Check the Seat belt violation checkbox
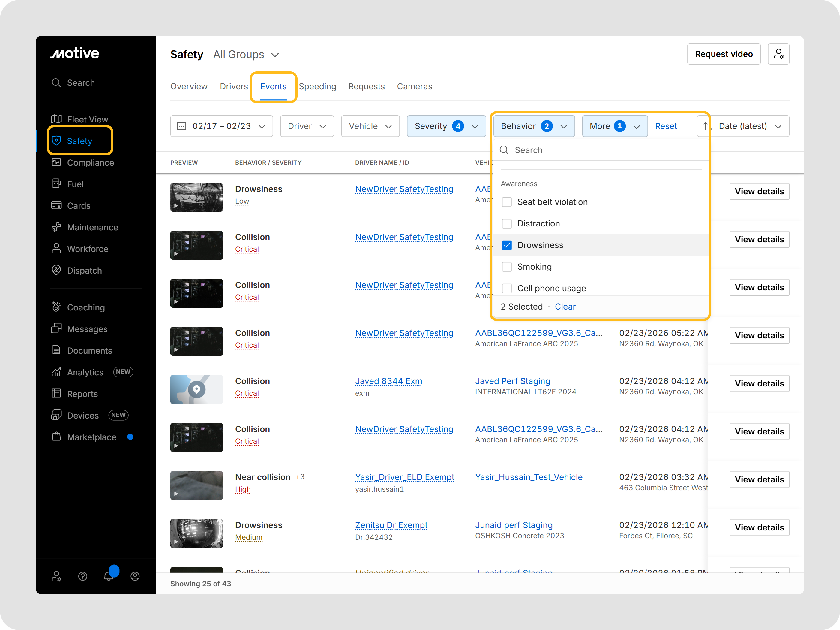The image size is (840, 630). pyautogui.click(x=507, y=202)
